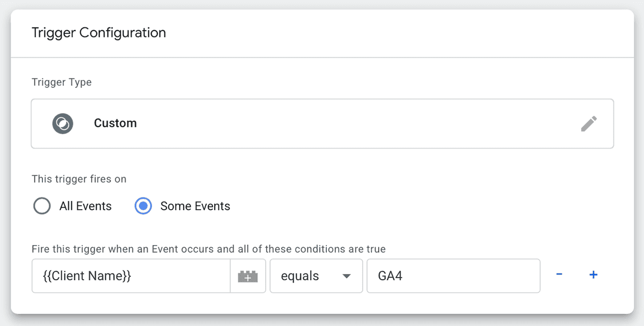Click the Custom trigger type circle icon

point(62,124)
